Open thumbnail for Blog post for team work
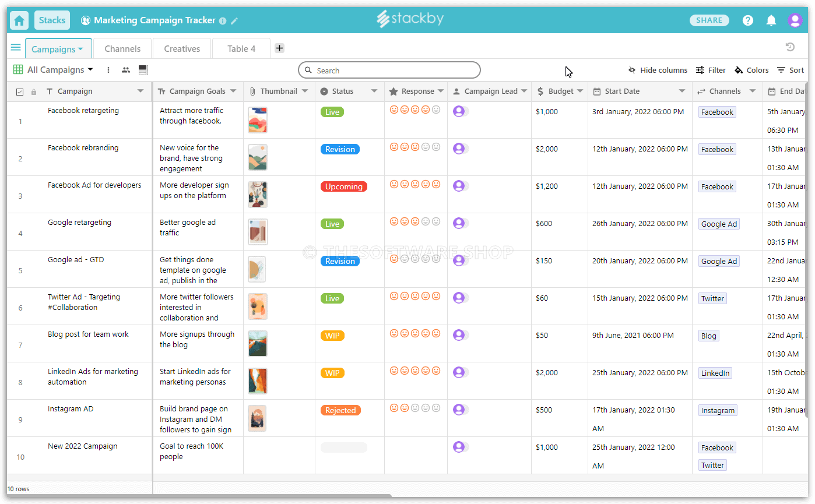This screenshot has width=815, height=504. pyautogui.click(x=257, y=344)
